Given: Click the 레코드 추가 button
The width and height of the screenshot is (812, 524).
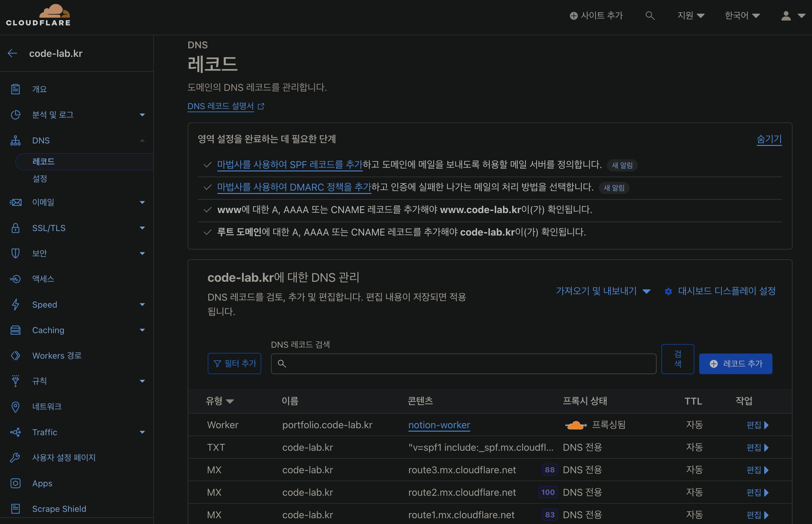Looking at the screenshot, I should coord(735,364).
